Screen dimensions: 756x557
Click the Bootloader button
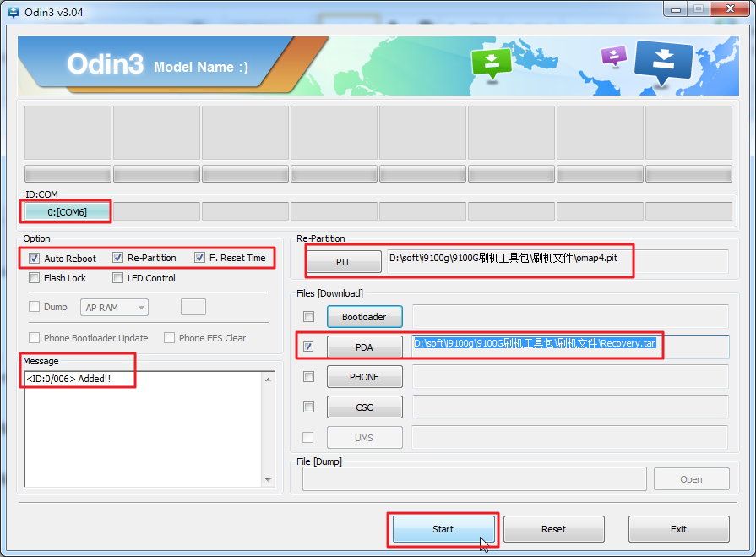click(x=365, y=316)
